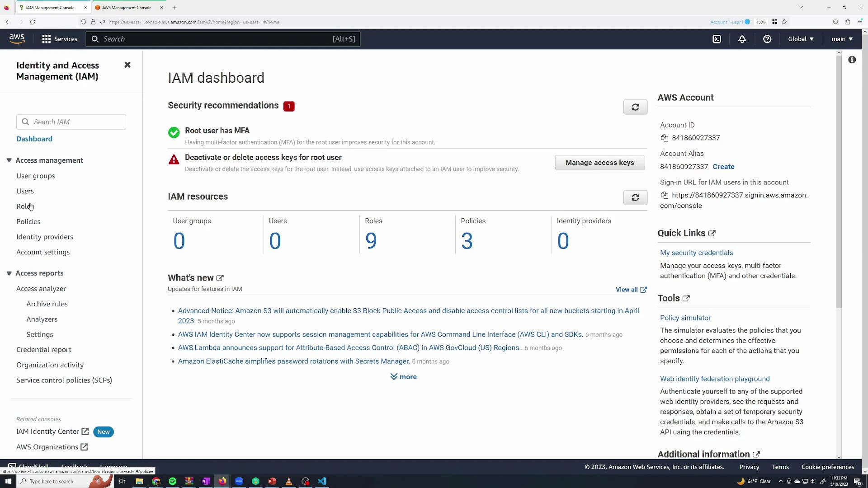
Task: Collapse the Access reports section
Action: [x=9, y=273]
